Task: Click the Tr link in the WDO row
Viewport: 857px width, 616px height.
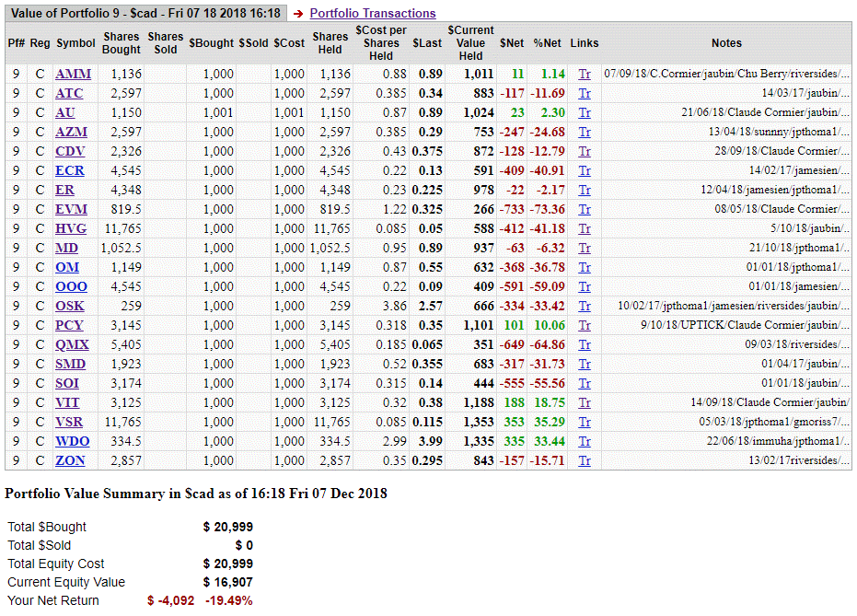Action: point(585,441)
